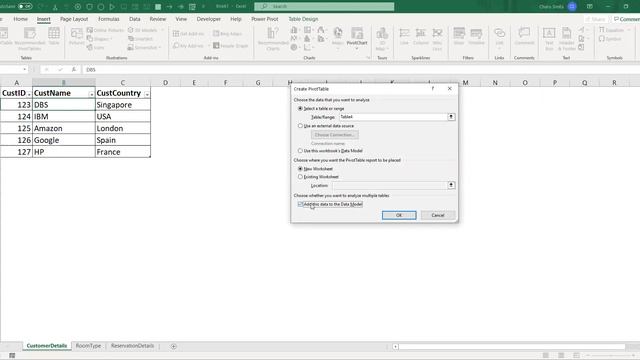Viewport: 640px width, 360px height.
Task: Click the Location input field
Action: pyautogui.click(x=390, y=185)
